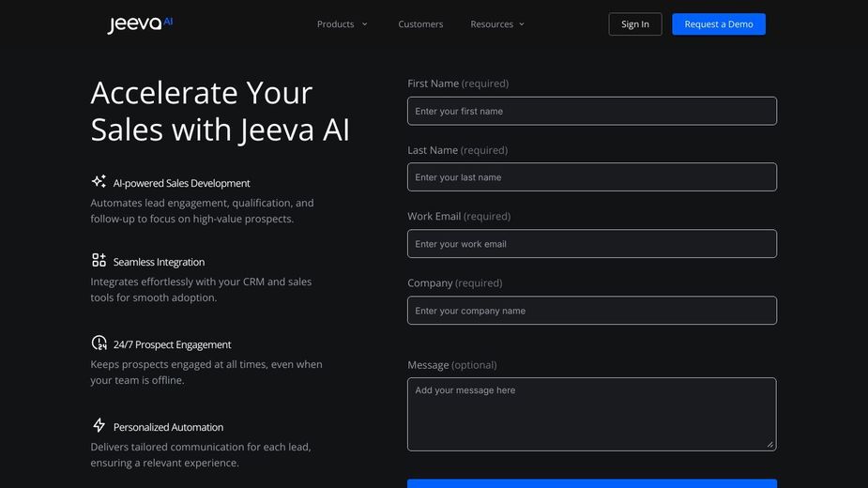Image resolution: width=868 pixels, height=488 pixels.
Task: Click the Seamless Integration grid icon
Action: tap(99, 260)
